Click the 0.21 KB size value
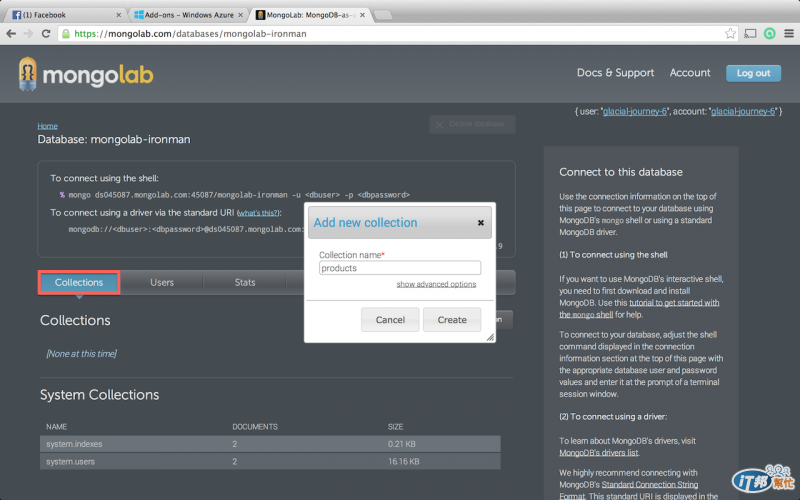This screenshot has height=500, width=800. tap(402, 444)
